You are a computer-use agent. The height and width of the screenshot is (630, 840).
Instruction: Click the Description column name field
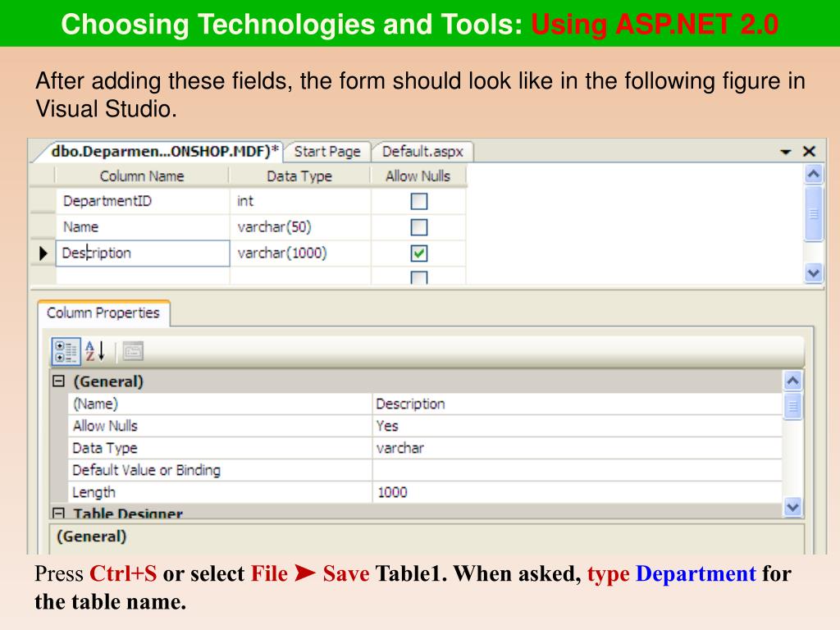pos(143,253)
